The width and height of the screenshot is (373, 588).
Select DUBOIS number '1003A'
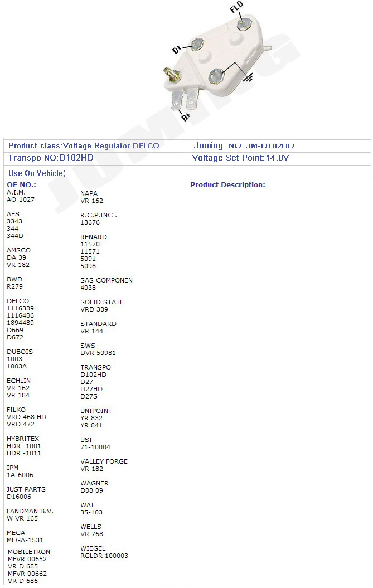17,366
